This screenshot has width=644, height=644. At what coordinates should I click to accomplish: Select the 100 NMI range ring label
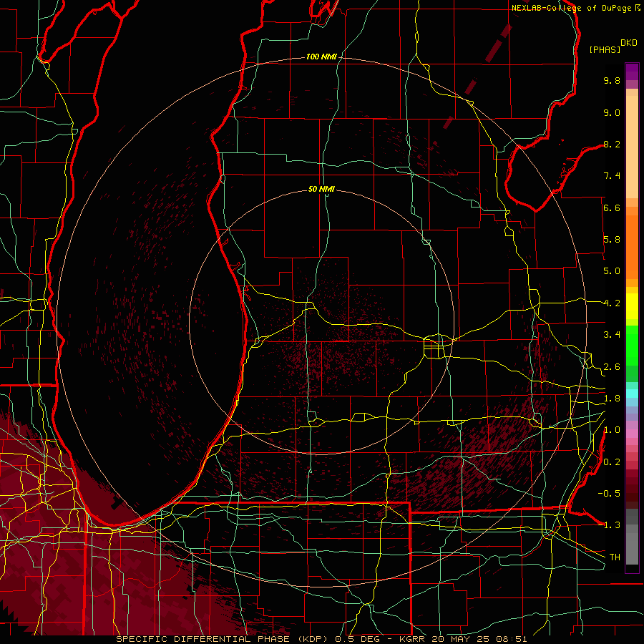point(321,57)
